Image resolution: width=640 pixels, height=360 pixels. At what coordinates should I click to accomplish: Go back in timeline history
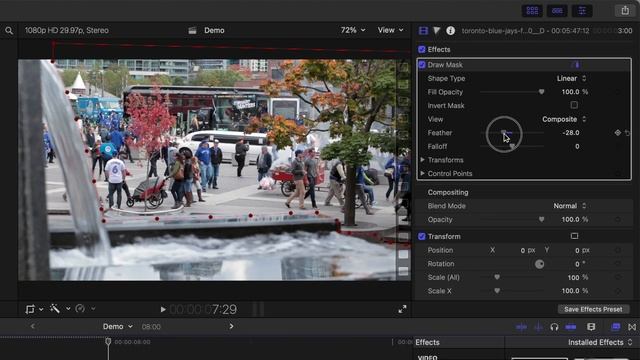tap(33, 326)
